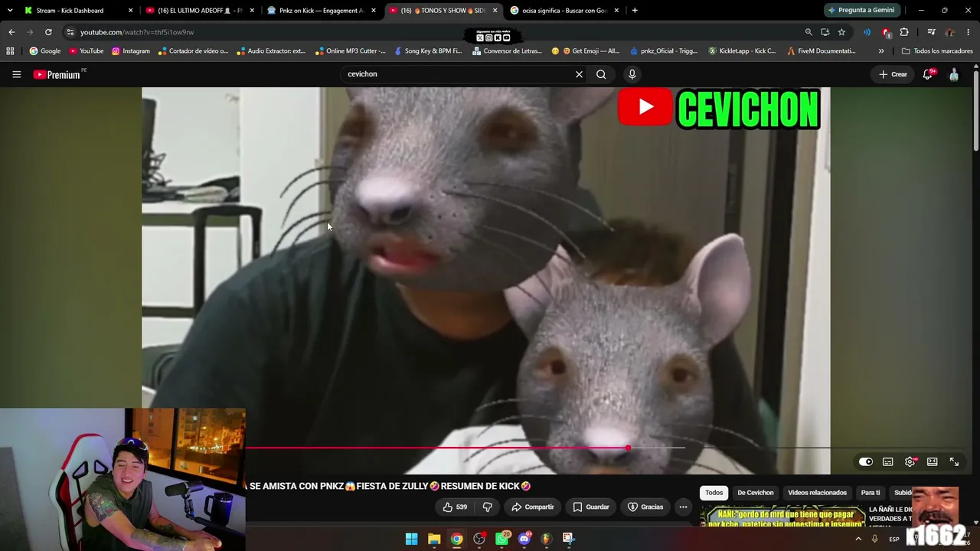Dislike the video
Viewport: 980px width, 551px height.
tap(487, 507)
